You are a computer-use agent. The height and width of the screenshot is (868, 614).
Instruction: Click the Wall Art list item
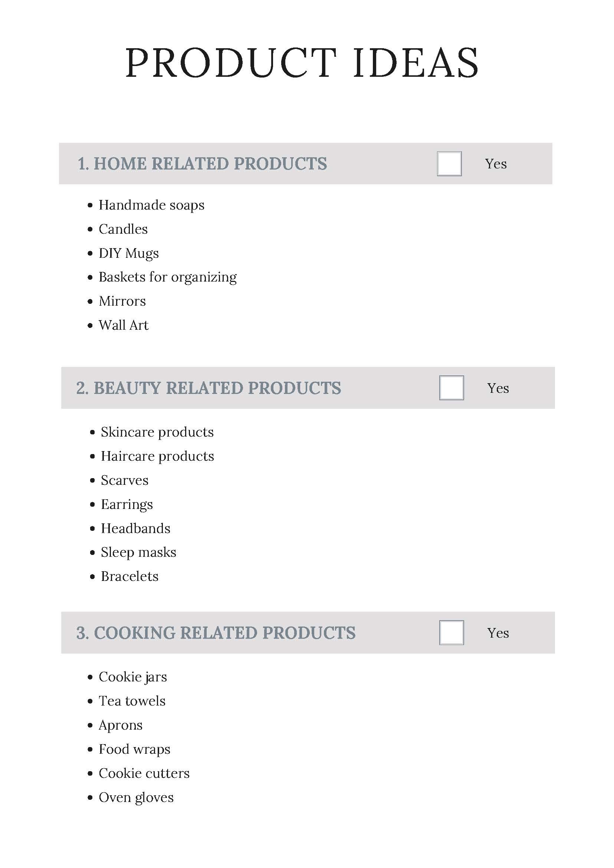tap(124, 326)
